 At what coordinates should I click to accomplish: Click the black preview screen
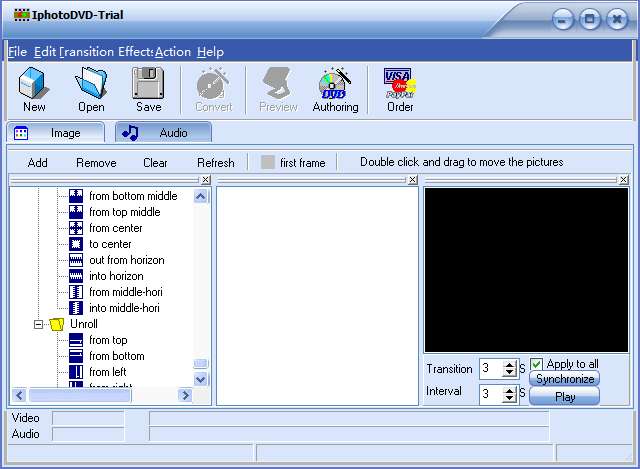526,270
